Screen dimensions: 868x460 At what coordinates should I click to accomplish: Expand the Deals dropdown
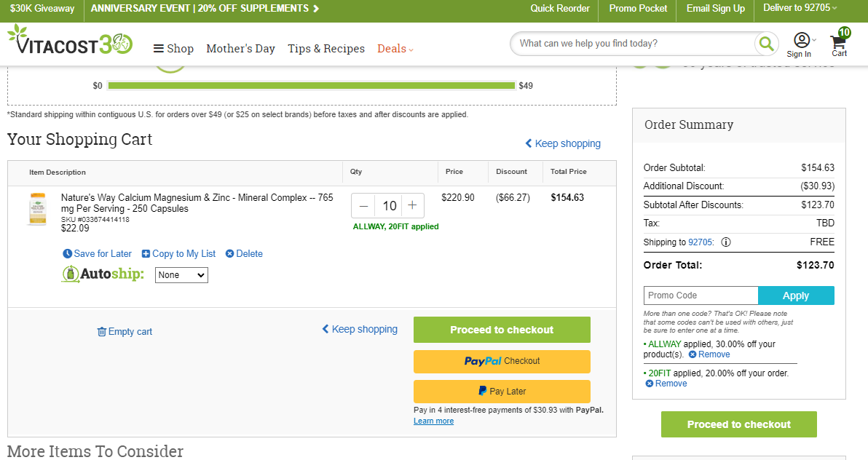pyautogui.click(x=395, y=49)
